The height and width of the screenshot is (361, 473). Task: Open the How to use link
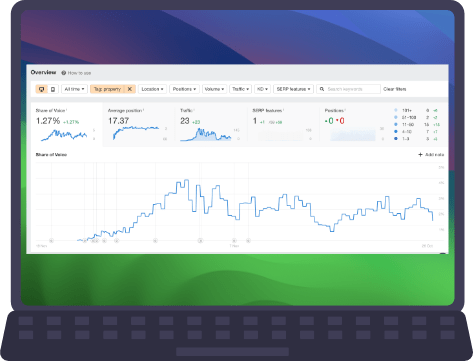click(79, 73)
